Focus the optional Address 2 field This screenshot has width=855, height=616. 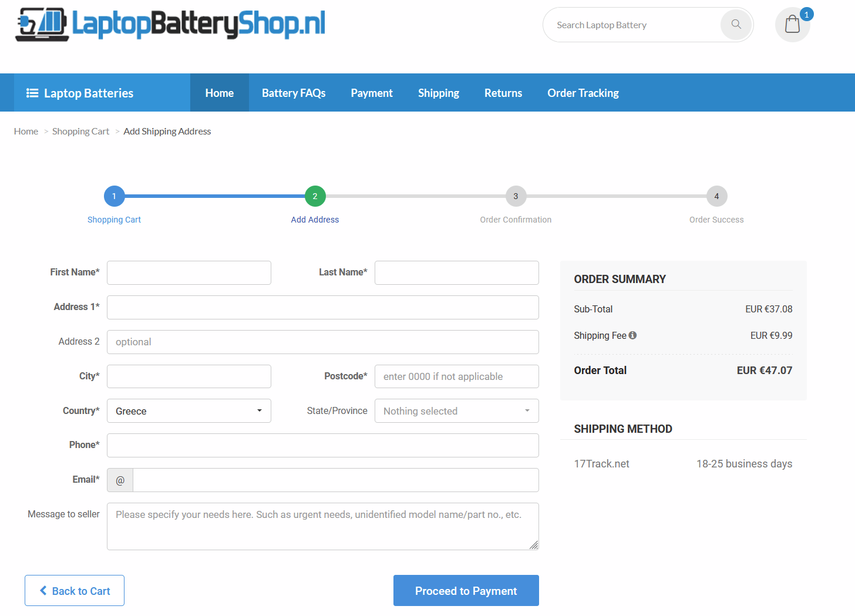(x=323, y=342)
